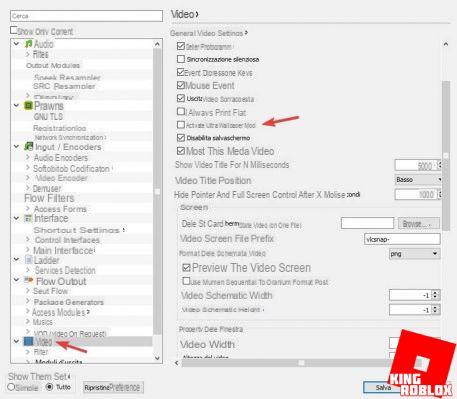Click the King Roblox logo
The height and width of the screenshot is (399, 457).
click(421, 364)
